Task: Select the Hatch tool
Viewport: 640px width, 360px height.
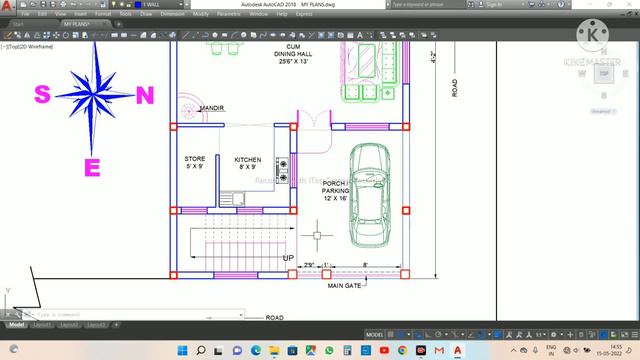Action: click(x=321, y=36)
